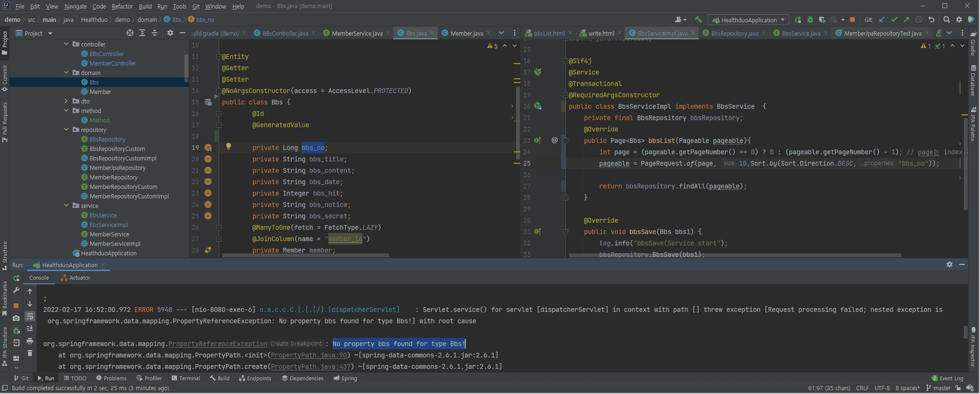This screenshot has height=394, width=980.
Task: Expand the dto folder in the project tree
Action: pos(66,101)
